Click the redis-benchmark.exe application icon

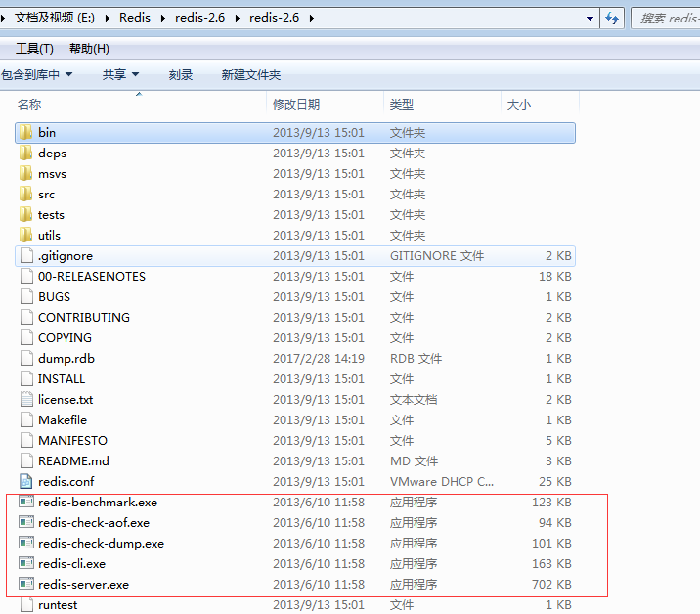pos(26,502)
